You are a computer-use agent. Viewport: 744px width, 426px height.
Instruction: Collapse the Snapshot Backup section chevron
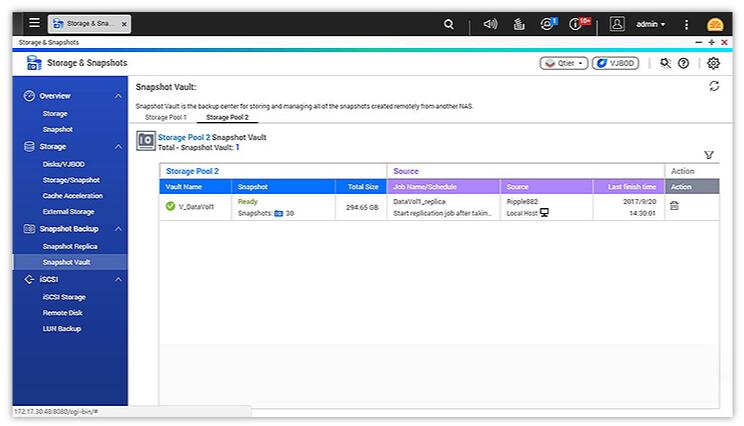pyautogui.click(x=118, y=229)
